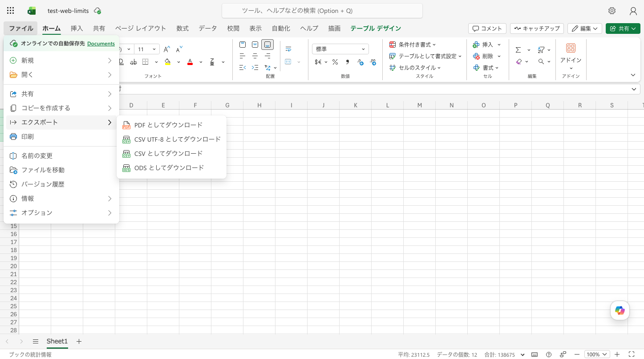Choose CSV としてダウンロード option

pyautogui.click(x=172, y=153)
